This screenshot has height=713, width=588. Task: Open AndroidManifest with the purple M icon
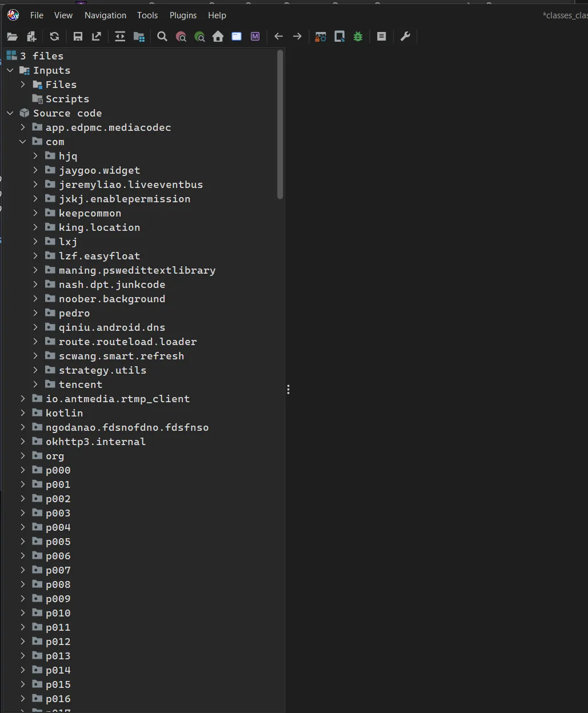[x=255, y=37]
